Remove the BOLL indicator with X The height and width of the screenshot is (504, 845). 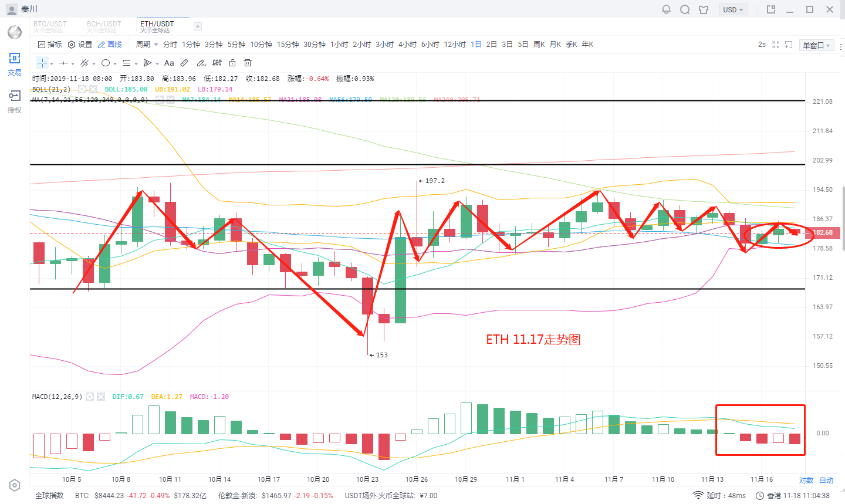click(x=93, y=89)
